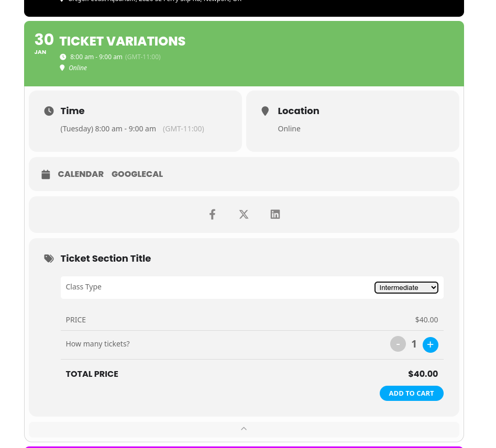
Task: Click the 30 JAN date badge
Action: (43, 44)
